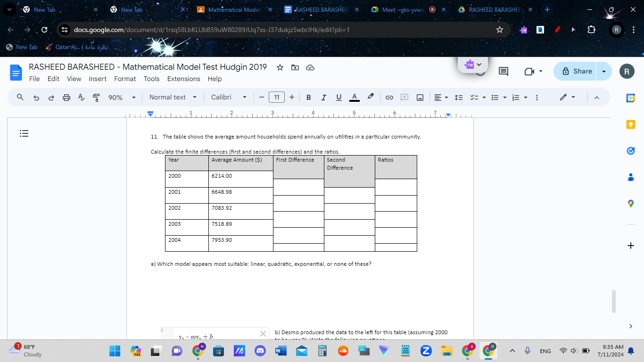Open Google Calendar side panel
Screen dimensions: 644x362
(x=631, y=98)
